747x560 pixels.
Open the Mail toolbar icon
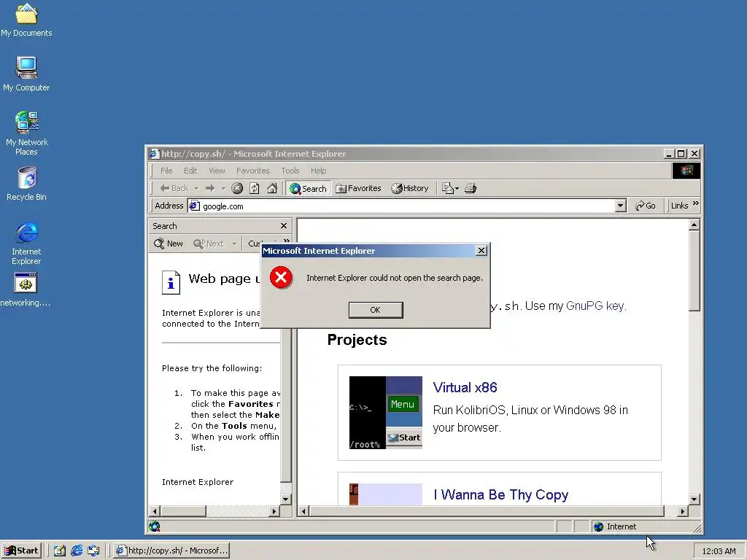[x=449, y=188]
